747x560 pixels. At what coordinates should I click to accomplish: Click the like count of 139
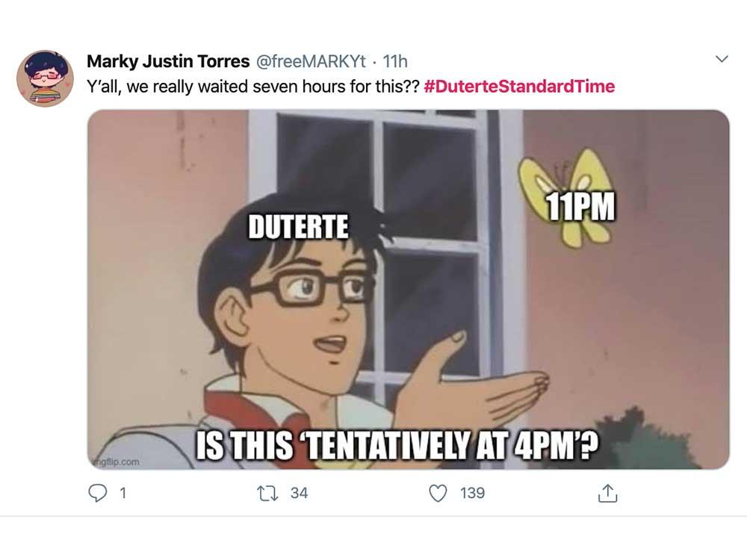472,493
